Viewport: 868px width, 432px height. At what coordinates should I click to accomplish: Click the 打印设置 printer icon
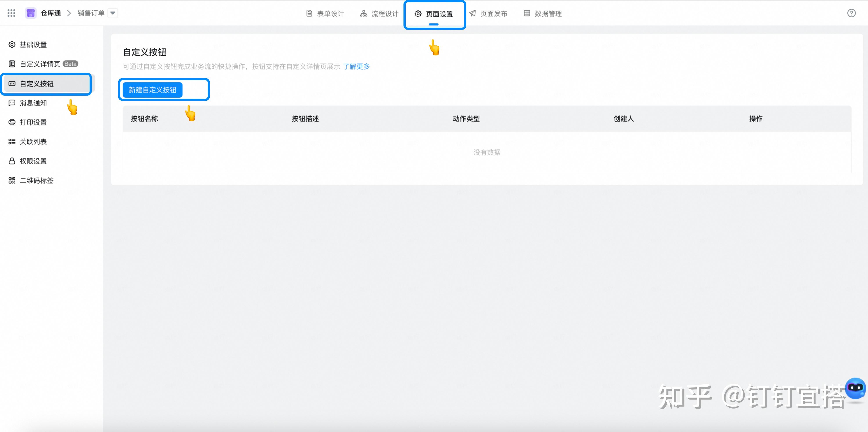click(x=12, y=122)
